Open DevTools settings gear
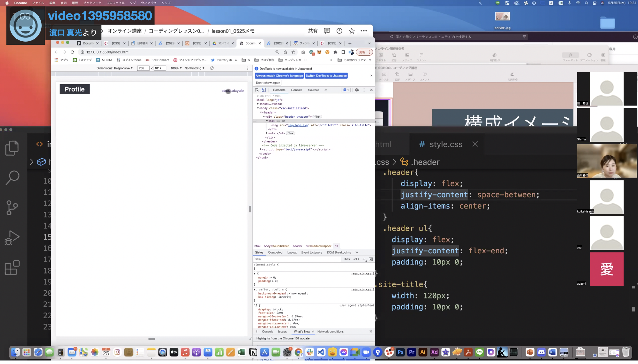Viewport: 638px width, 364px height. point(357,90)
